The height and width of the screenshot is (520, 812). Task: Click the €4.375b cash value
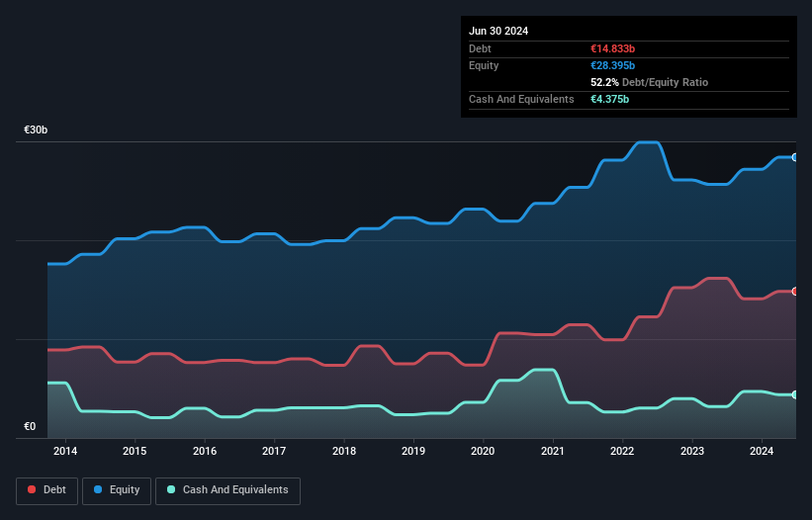[x=609, y=99]
